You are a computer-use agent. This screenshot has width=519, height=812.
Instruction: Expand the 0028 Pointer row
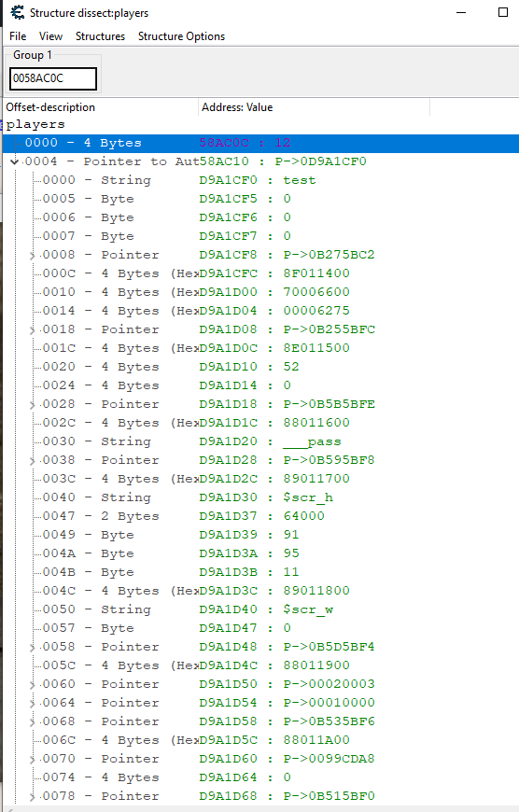32,404
